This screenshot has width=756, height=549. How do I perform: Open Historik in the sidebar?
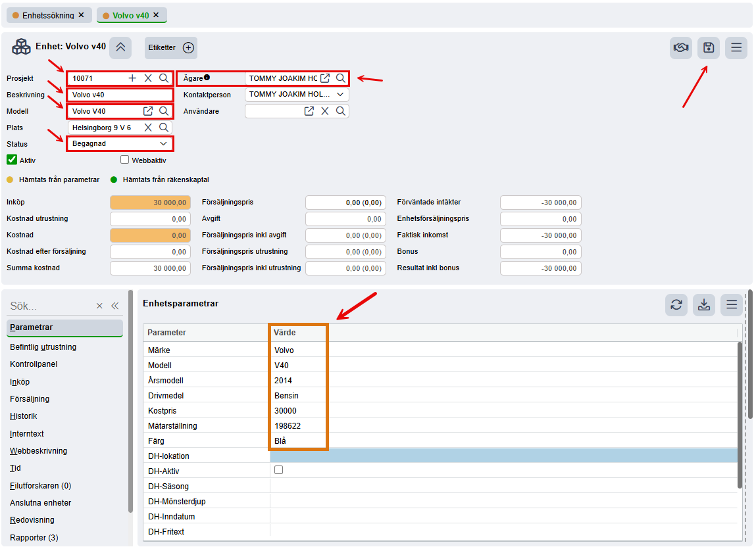[x=23, y=416]
